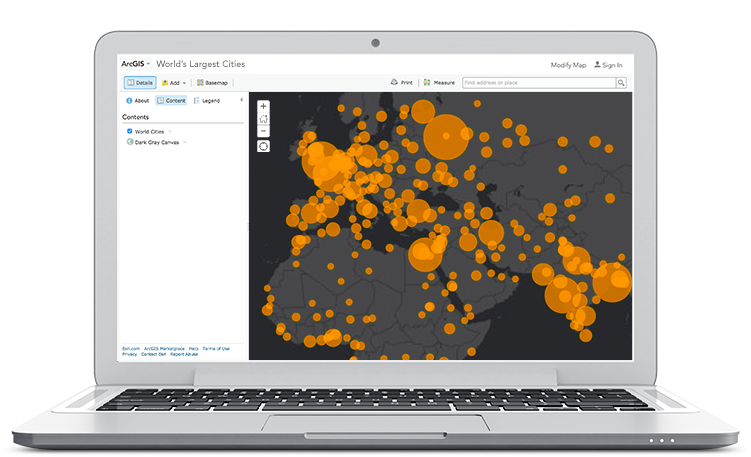Toggle the Details panel button
The width and height of the screenshot is (751, 457).
pyautogui.click(x=140, y=83)
